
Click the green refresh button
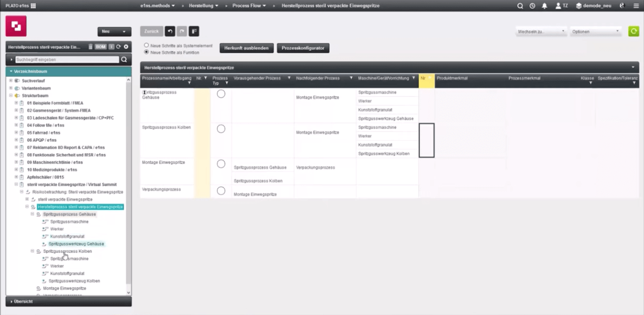pyautogui.click(x=634, y=31)
